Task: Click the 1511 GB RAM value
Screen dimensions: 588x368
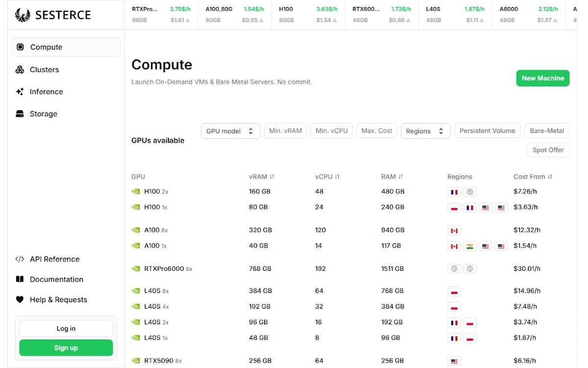Action: [x=392, y=269]
